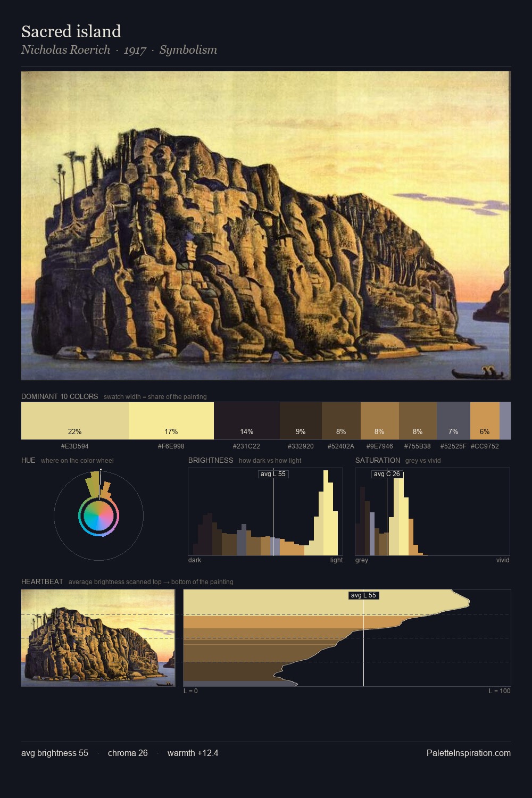Viewport: 532px width, 798px height.
Task: Click the "light" axis label
Action: pyautogui.click(x=336, y=560)
